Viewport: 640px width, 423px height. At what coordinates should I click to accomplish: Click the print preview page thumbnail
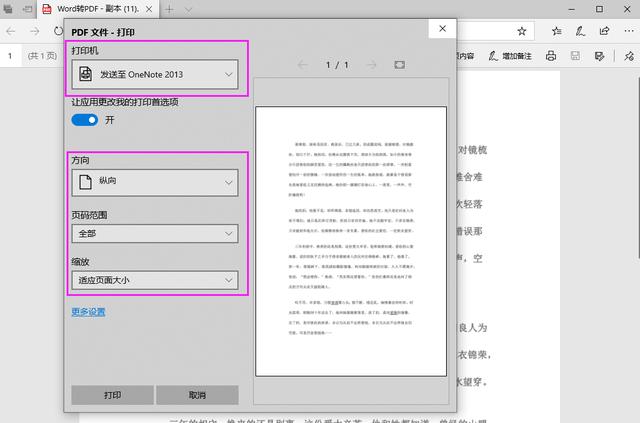351,241
